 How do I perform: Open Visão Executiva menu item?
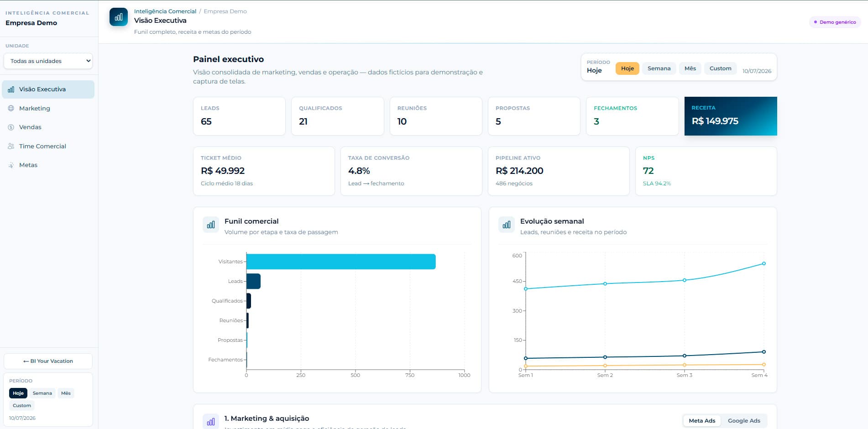[48, 89]
